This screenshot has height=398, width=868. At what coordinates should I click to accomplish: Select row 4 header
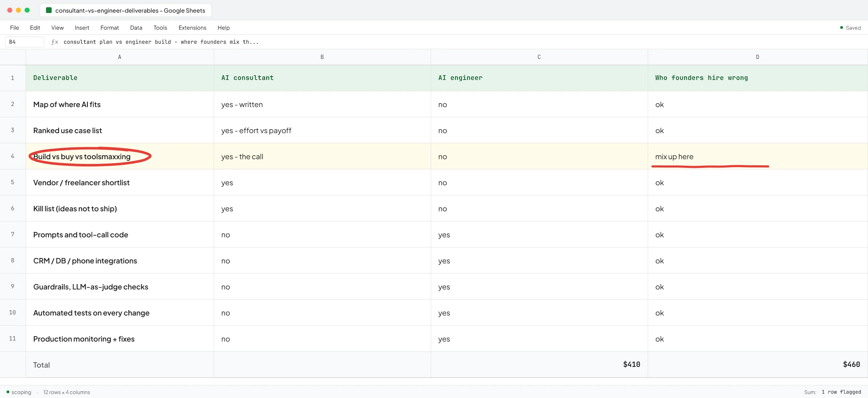(x=13, y=156)
